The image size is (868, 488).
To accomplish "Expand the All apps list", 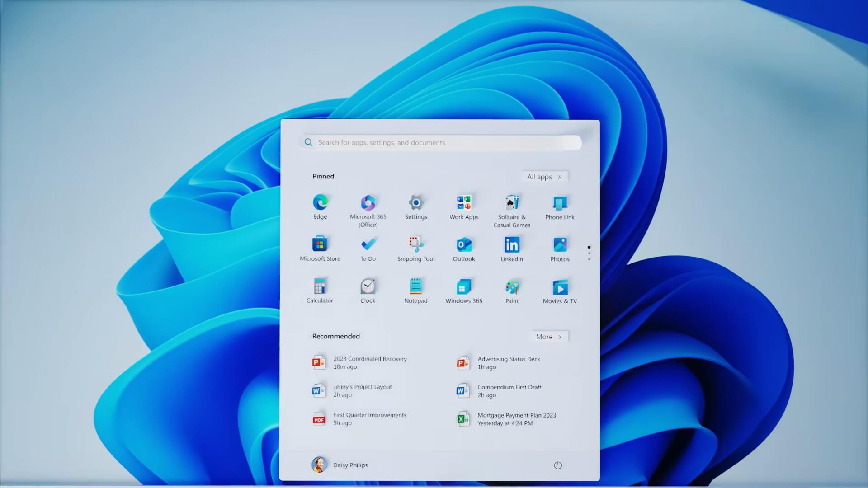I will pyautogui.click(x=544, y=177).
